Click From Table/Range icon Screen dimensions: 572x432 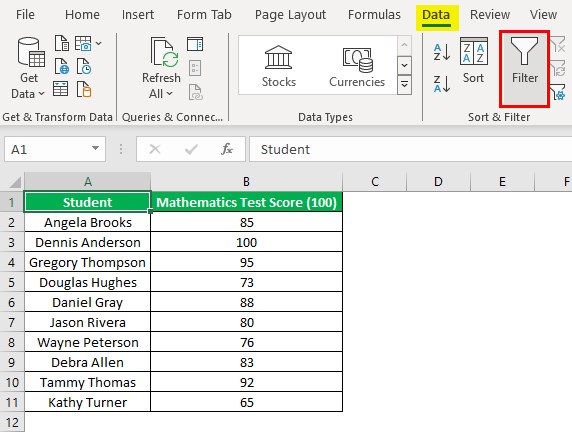point(61,89)
